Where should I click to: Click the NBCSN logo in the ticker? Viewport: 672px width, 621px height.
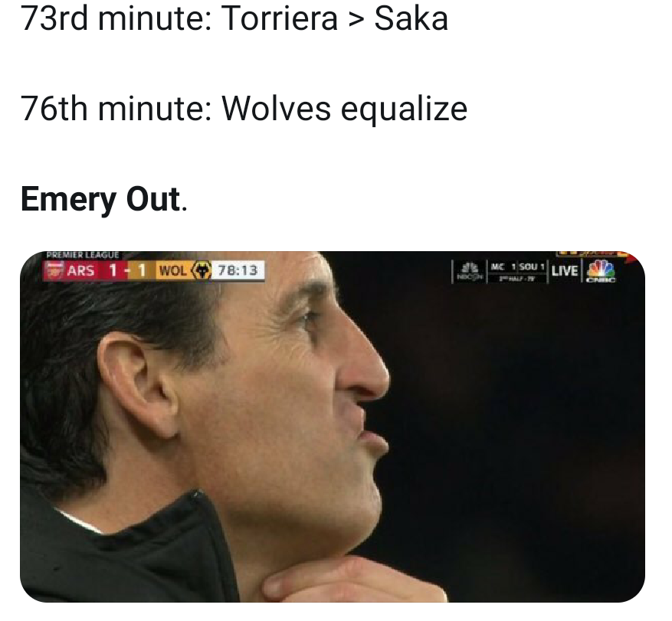pos(469,272)
